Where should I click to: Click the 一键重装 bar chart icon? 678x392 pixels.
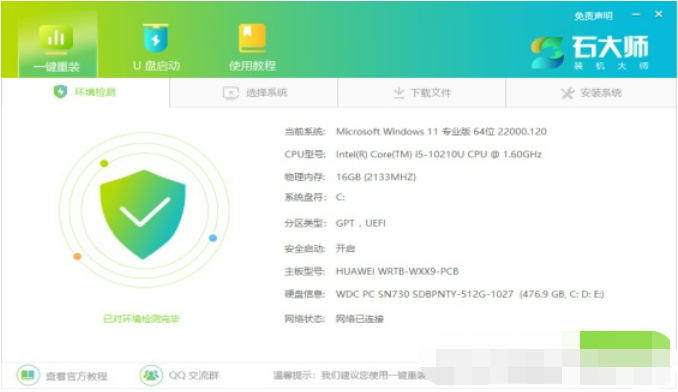pyautogui.click(x=56, y=38)
